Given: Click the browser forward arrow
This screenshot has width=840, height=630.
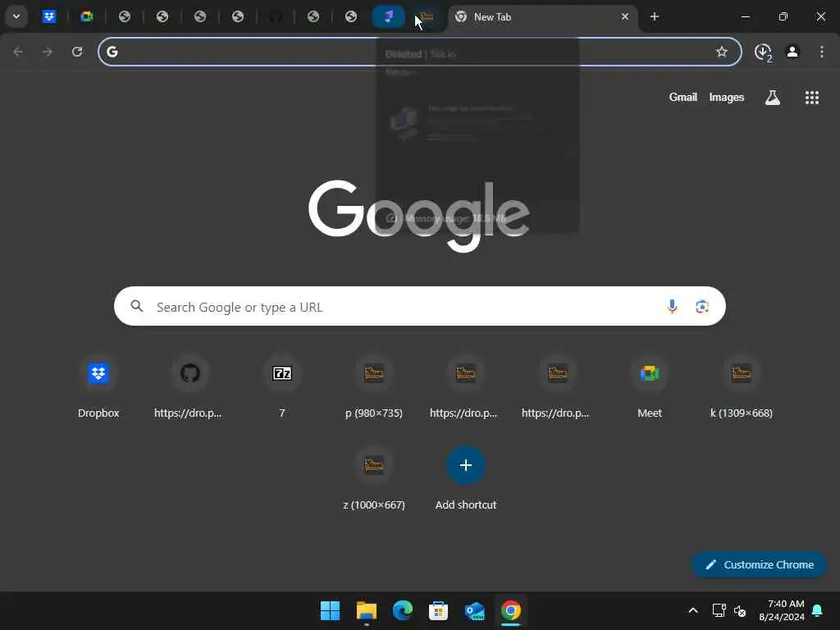Looking at the screenshot, I should (x=48, y=52).
